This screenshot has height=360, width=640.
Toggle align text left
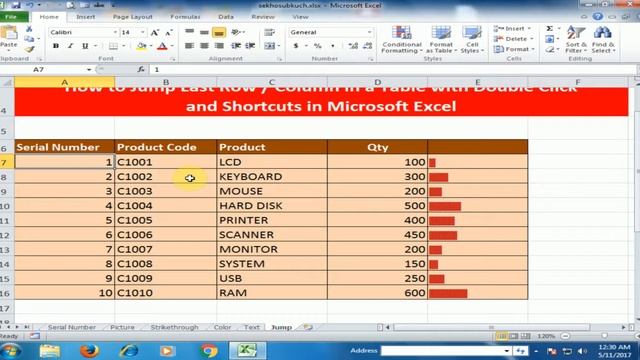pyautogui.click(x=189, y=46)
